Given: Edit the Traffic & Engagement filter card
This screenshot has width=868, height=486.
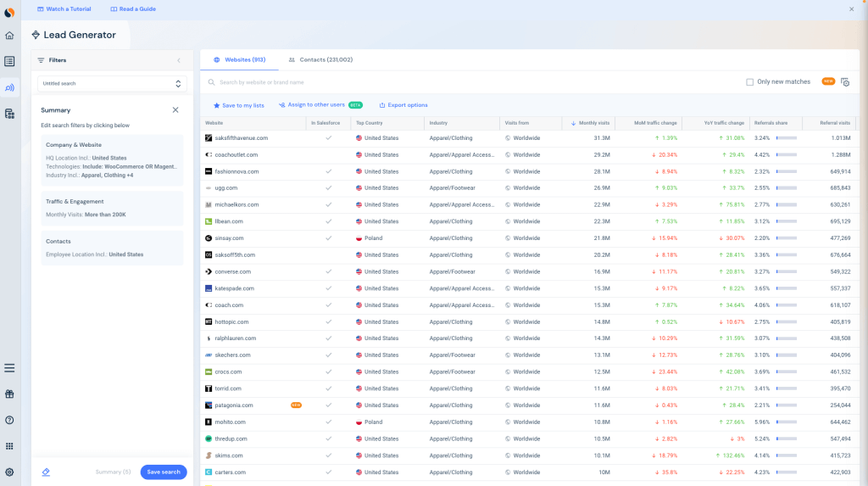Looking at the screenshot, I should tap(112, 209).
